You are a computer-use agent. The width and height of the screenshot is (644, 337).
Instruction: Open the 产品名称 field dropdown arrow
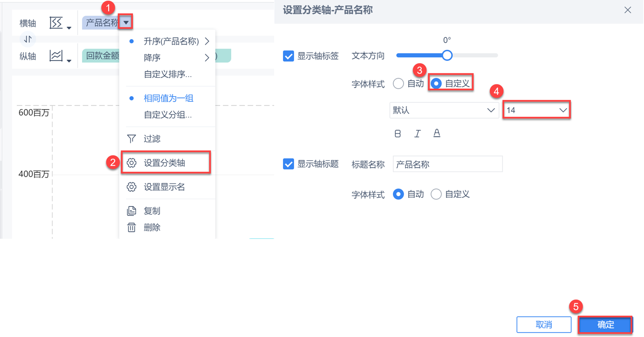(126, 22)
